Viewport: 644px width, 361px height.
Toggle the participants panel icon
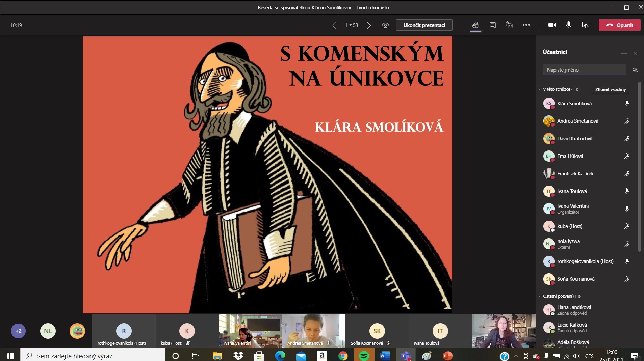tap(475, 25)
